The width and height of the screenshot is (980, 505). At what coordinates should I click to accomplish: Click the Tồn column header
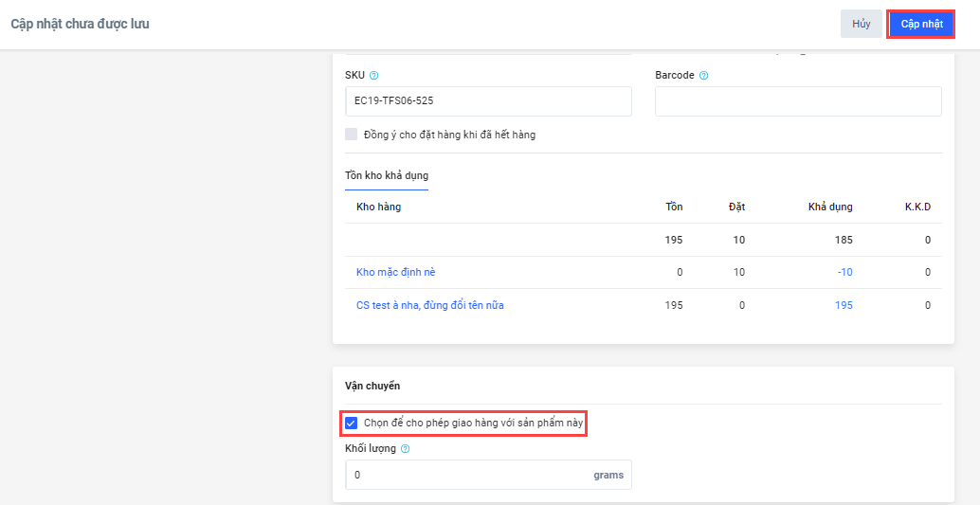coord(674,207)
